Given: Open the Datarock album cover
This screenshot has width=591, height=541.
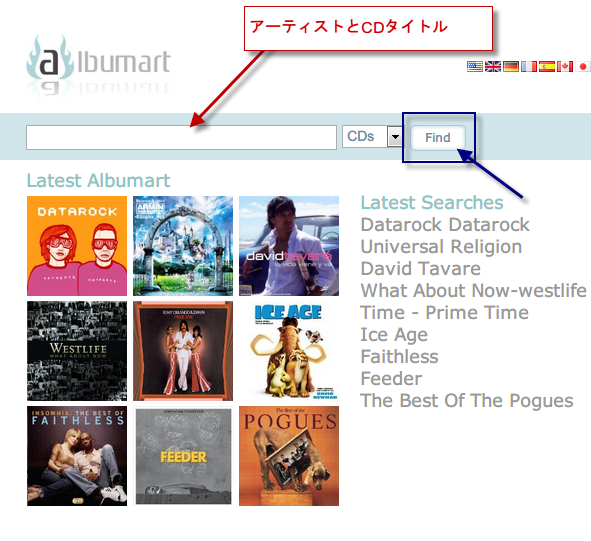Looking at the screenshot, I should 77,246.
